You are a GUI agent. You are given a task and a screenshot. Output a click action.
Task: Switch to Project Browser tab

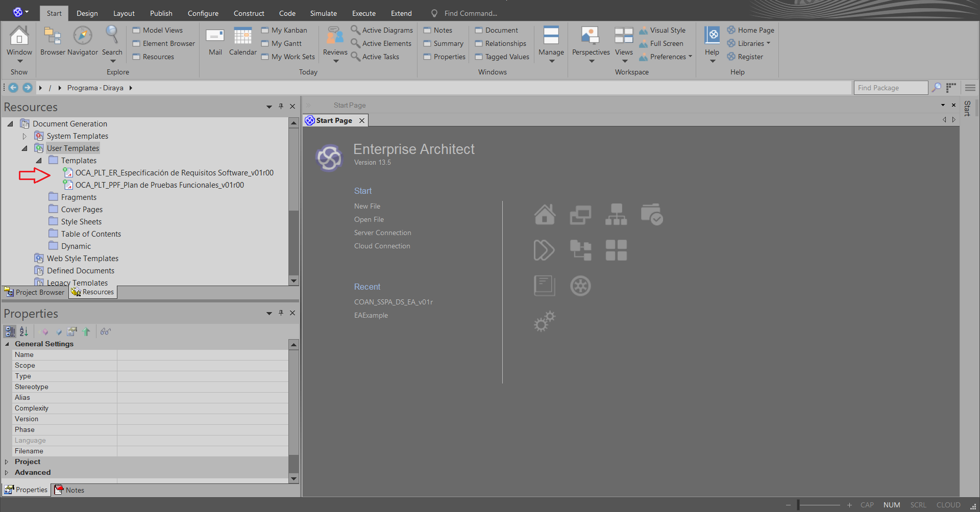click(35, 292)
